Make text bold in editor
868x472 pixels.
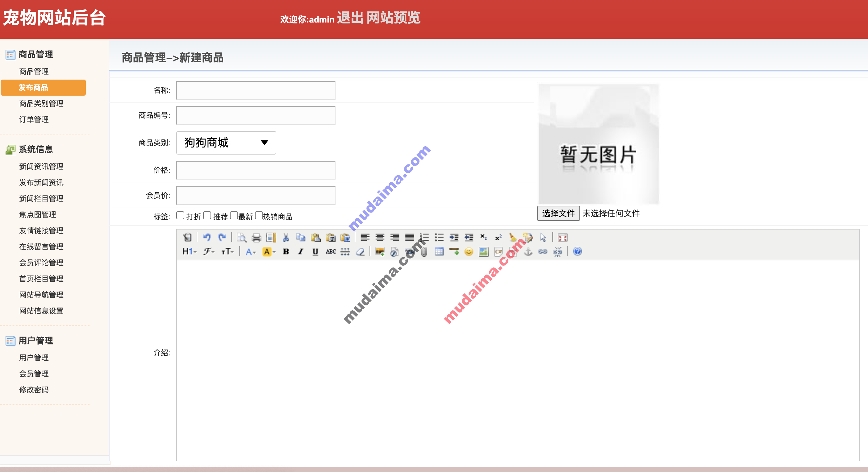pos(286,251)
